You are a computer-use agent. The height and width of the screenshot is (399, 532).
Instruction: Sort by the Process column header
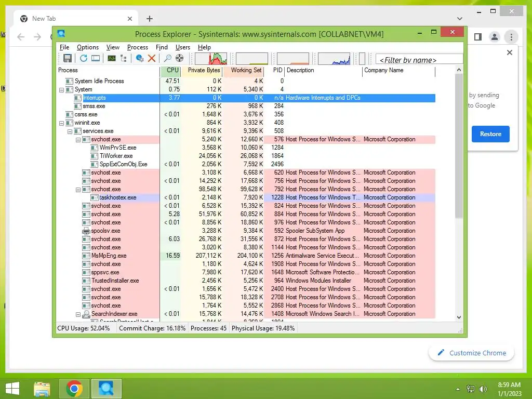(108, 70)
